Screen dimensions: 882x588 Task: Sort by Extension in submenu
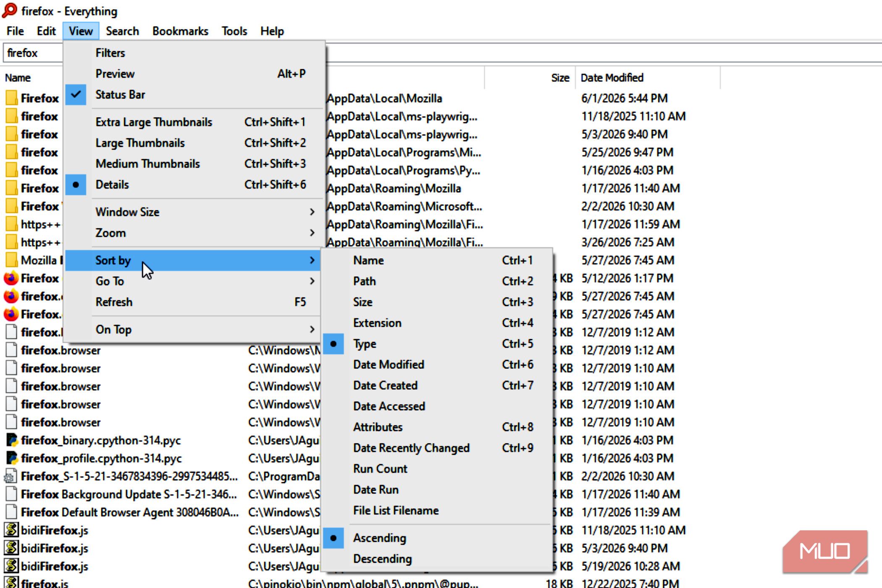[437, 323]
